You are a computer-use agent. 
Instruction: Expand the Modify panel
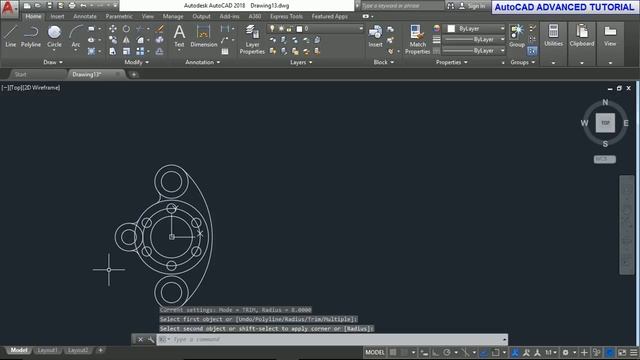point(137,62)
